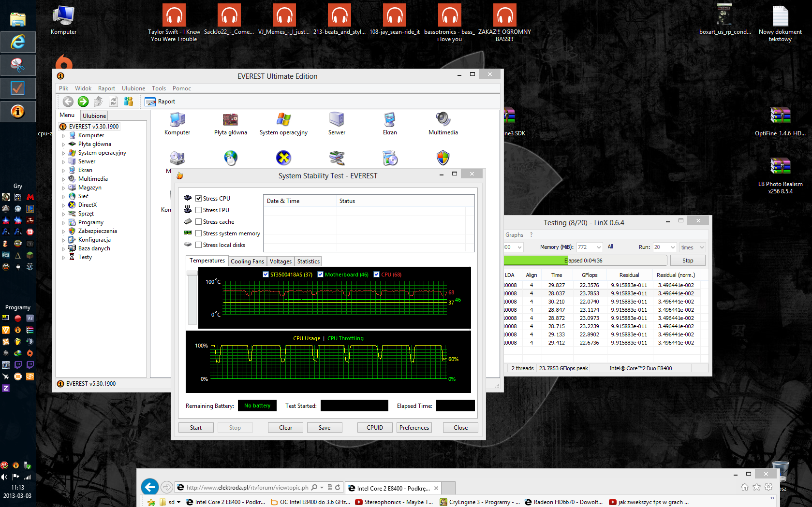Switch to the Statistics tab

click(x=308, y=261)
